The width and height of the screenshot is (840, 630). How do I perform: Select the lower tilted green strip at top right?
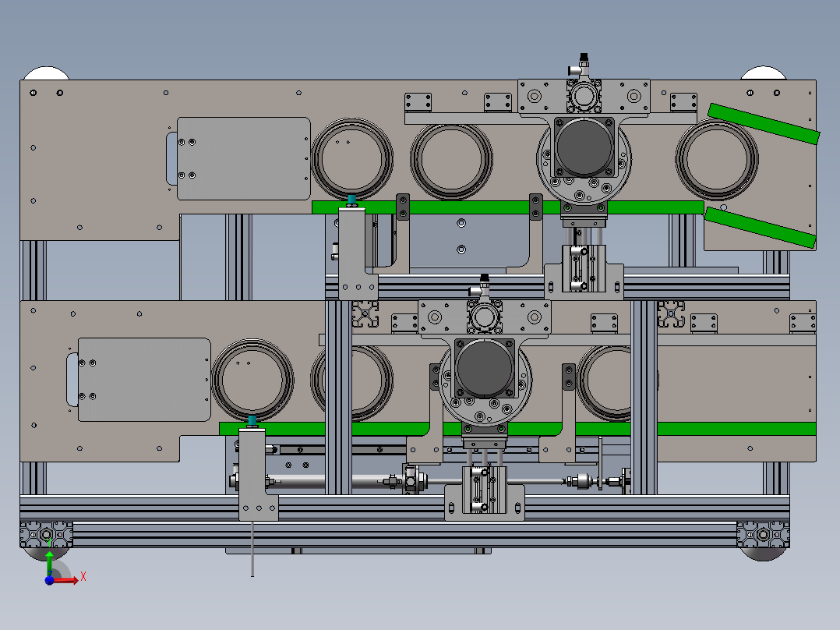(x=761, y=228)
